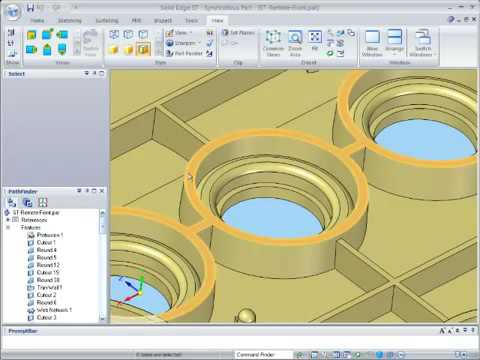Click the visible and hidden edges style icon
The image size is (480, 360).
tap(128, 34)
